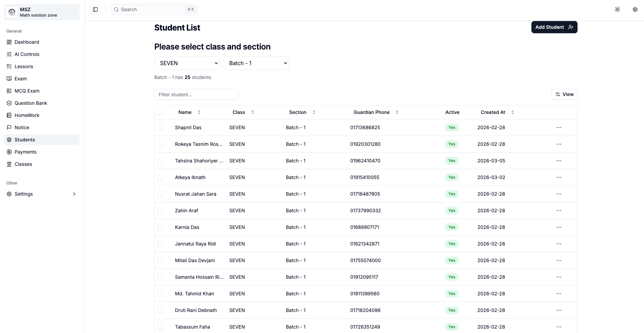
Task: Click phone number 01718204096
Action: (x=365, y=310)
